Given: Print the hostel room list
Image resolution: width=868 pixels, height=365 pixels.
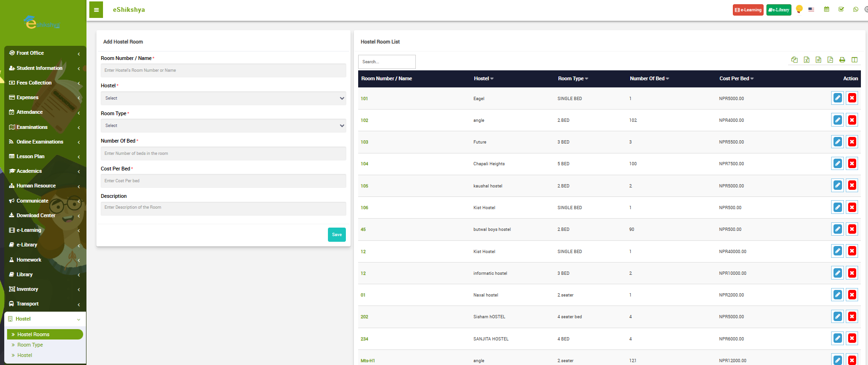Looking at the screenshot, I should 842,60.
